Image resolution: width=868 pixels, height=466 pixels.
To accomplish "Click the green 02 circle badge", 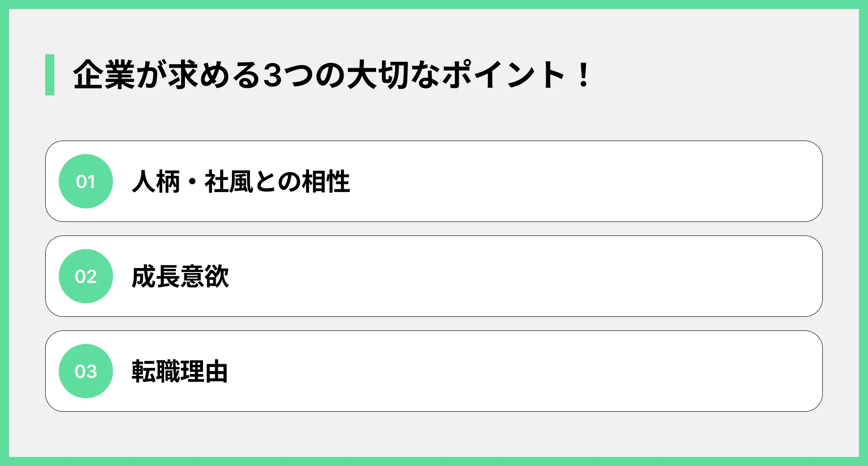I will pos(86,276).
